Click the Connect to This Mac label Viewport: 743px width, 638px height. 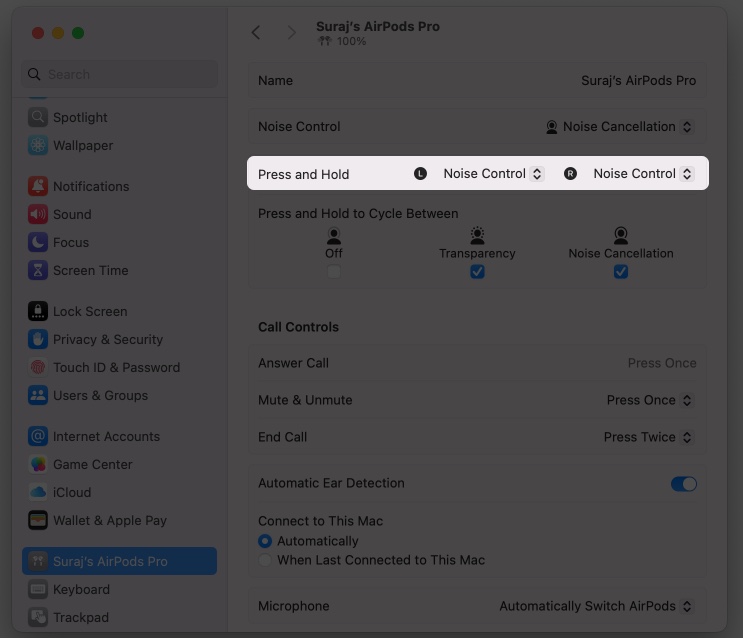pyautogui.click(x=320, y=521)
